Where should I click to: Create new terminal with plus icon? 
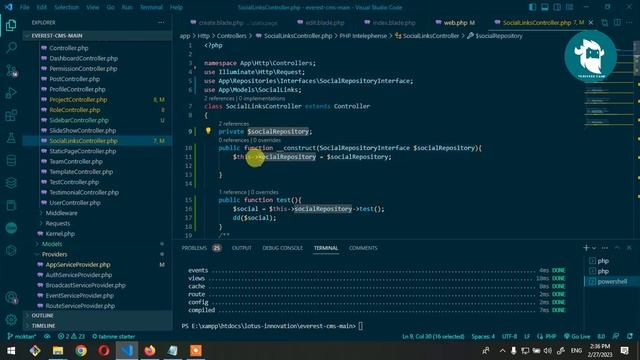click(x=586, y=248)
